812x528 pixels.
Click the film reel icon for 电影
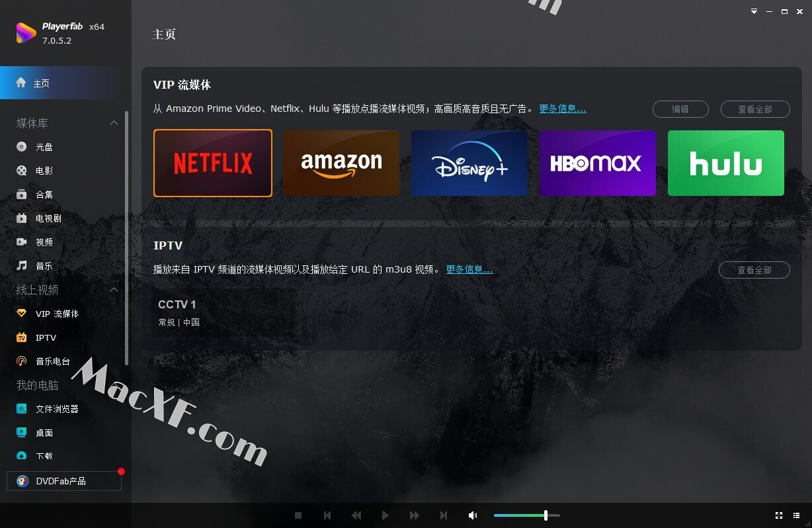click(x=22, y=171)
